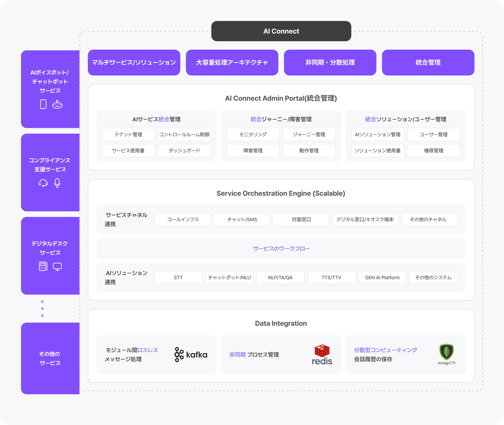
Task: Click the モニタリング box
Action: pos(253,134)
